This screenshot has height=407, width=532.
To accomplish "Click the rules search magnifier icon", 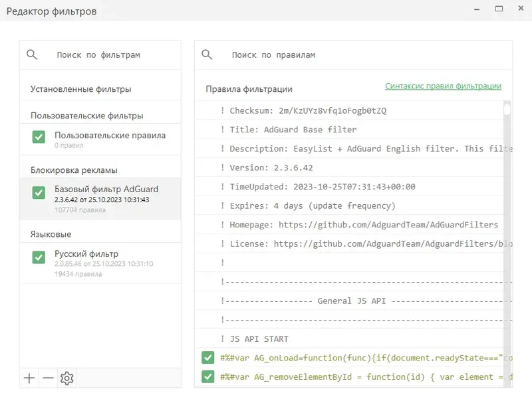I will tap(207, 55).
